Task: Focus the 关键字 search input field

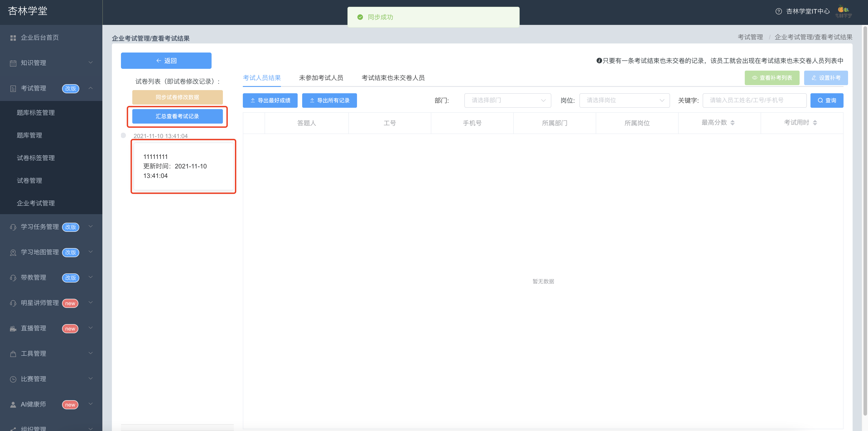Action: point(755,100)
